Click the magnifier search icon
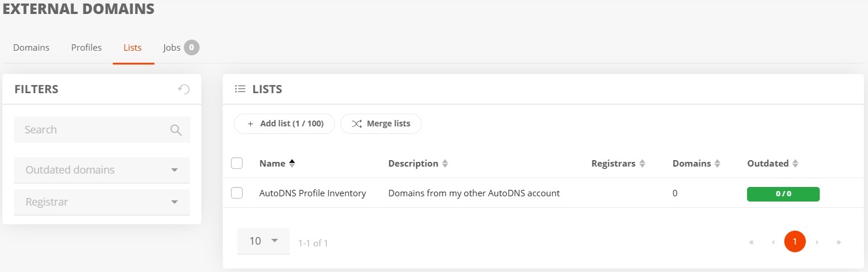868x272 pixels. (176, 130)
